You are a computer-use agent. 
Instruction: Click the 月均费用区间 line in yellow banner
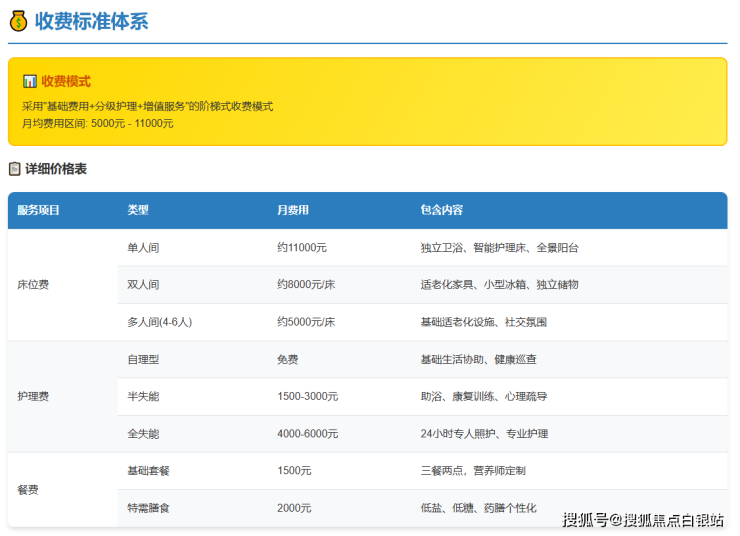pyautogui.click(x=98, y=123)
